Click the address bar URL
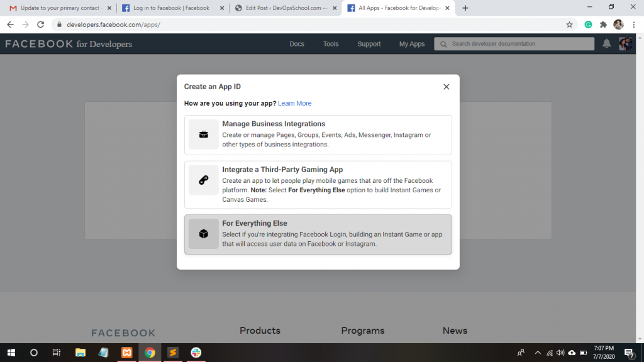 113,25
